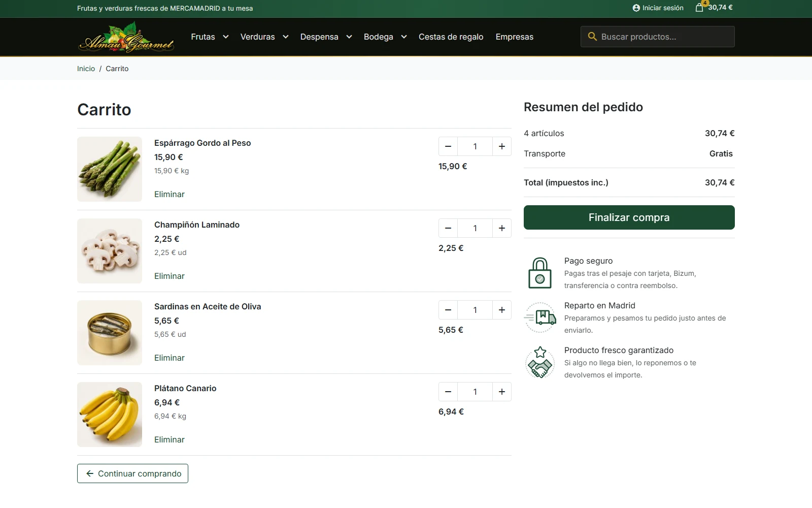Expand the Frutas menu chevron
Screen dimensions: 812x508
[x=226, y=37]
